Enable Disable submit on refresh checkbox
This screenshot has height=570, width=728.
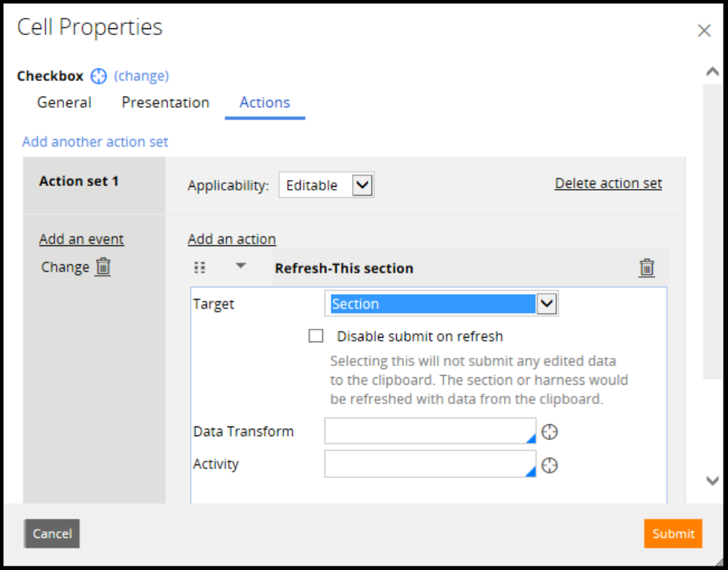pos(316,336)
